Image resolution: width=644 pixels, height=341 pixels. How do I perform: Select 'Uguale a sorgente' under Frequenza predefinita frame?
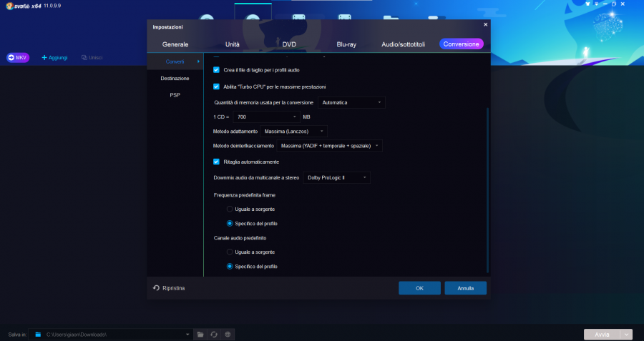click(x=230, y=209)
